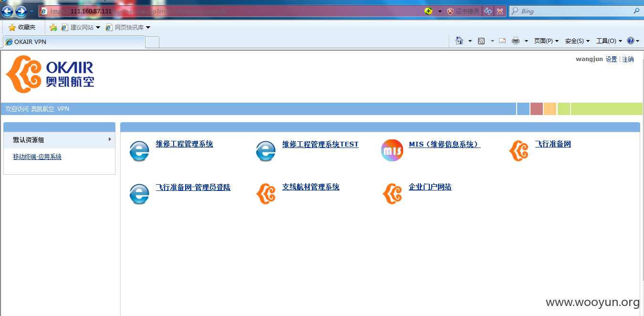Open the 安全(S) menu
Image resolution: width=644 pixels, height=316 pixels.
coord(577,41)
